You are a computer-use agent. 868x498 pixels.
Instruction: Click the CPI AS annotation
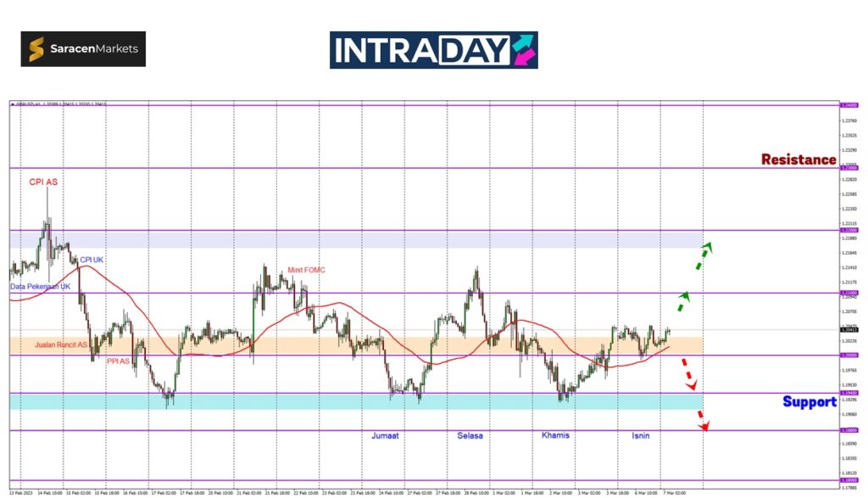tap(43, 182)
